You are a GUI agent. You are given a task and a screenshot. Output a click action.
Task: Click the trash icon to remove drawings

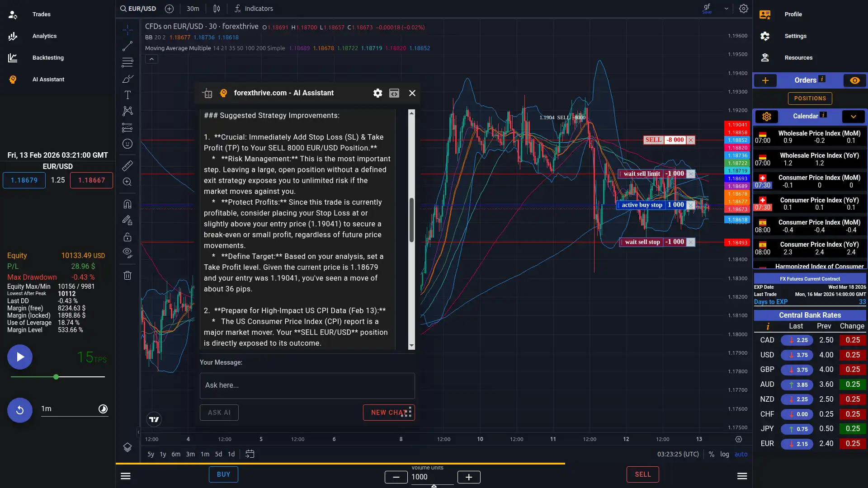[127, 275]
